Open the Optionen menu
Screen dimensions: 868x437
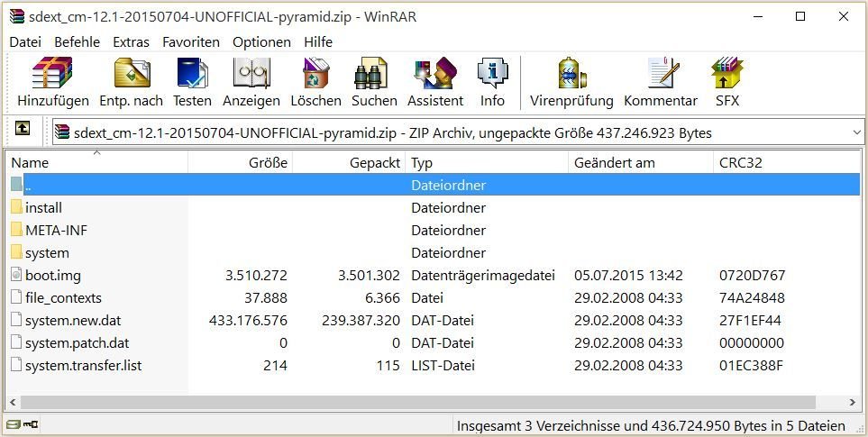point(261,42)
